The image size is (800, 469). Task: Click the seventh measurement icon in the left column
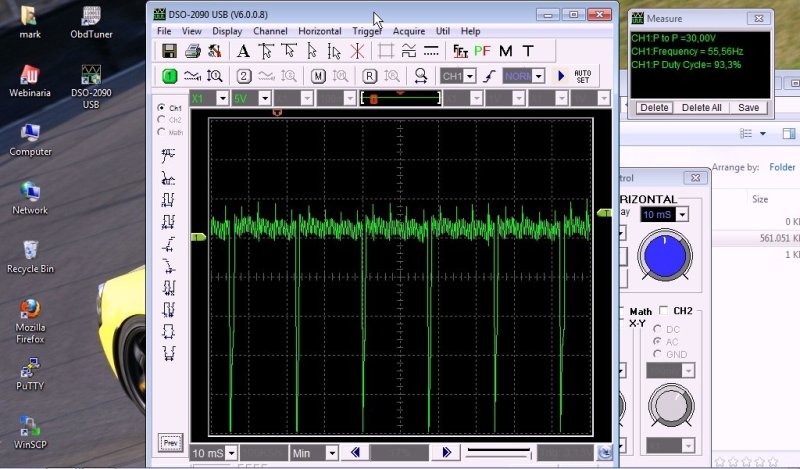point(168,287)
